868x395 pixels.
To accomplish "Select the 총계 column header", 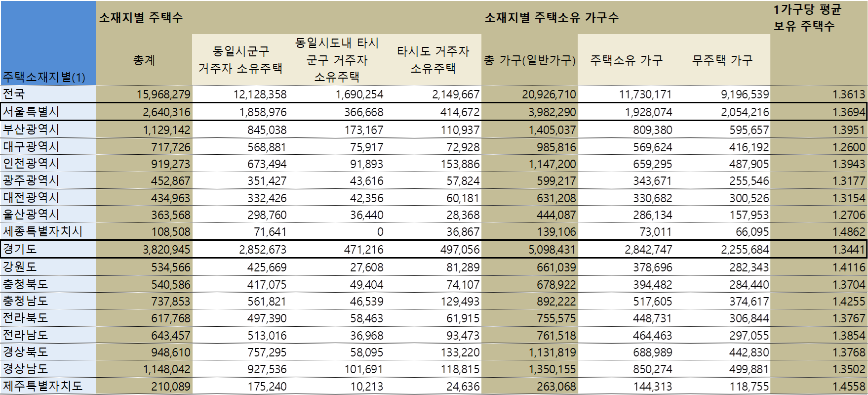I will (x=144, y=60).
